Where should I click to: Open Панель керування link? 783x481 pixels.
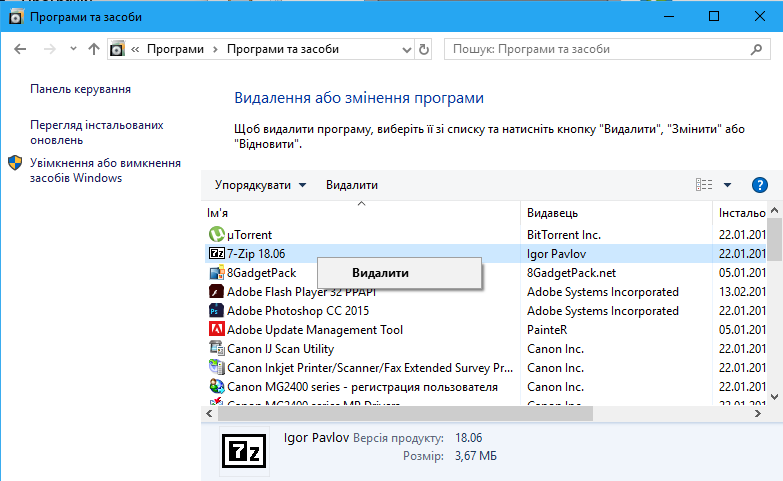80,89
